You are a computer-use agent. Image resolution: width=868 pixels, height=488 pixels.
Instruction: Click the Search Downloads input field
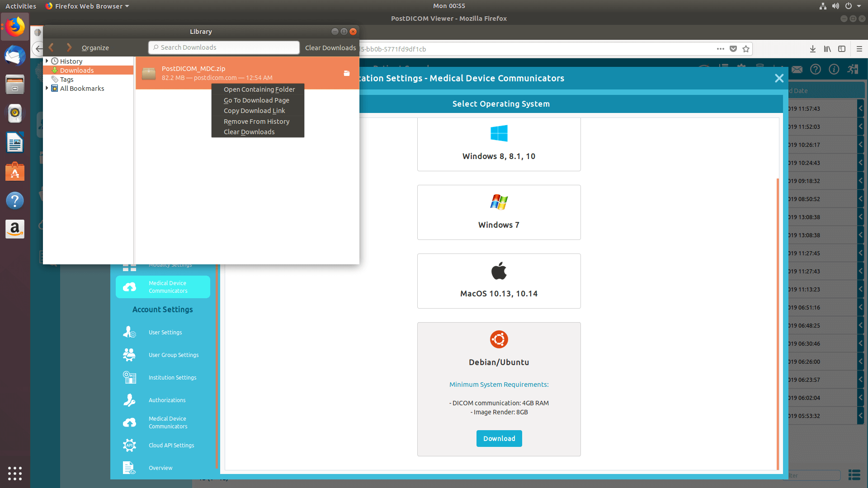(x=224, y=47)
